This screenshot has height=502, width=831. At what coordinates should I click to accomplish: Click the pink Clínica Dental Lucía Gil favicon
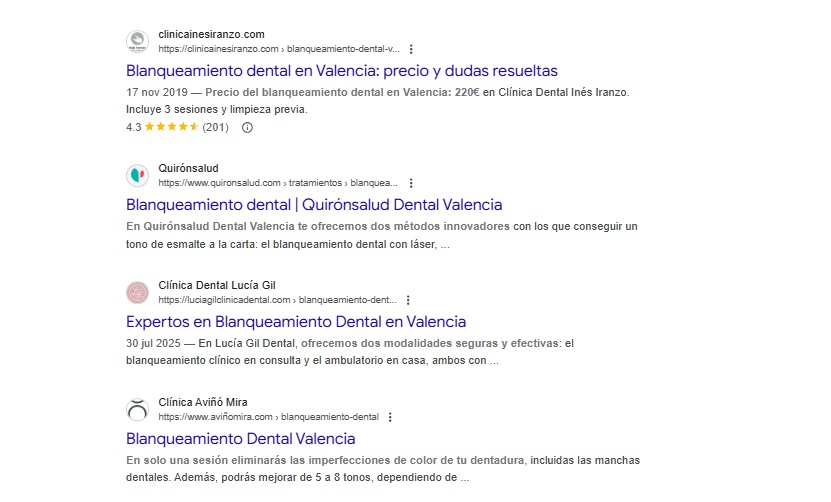pos(137,292)
